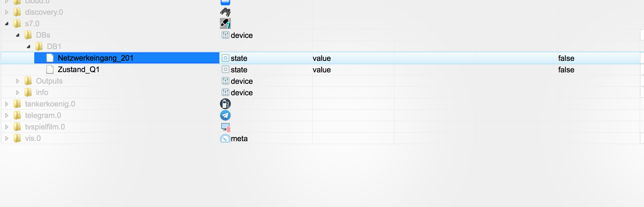Click the telegram.0 paper plane icon
This screenshot has height=207, width=644.
coord(225,115)
